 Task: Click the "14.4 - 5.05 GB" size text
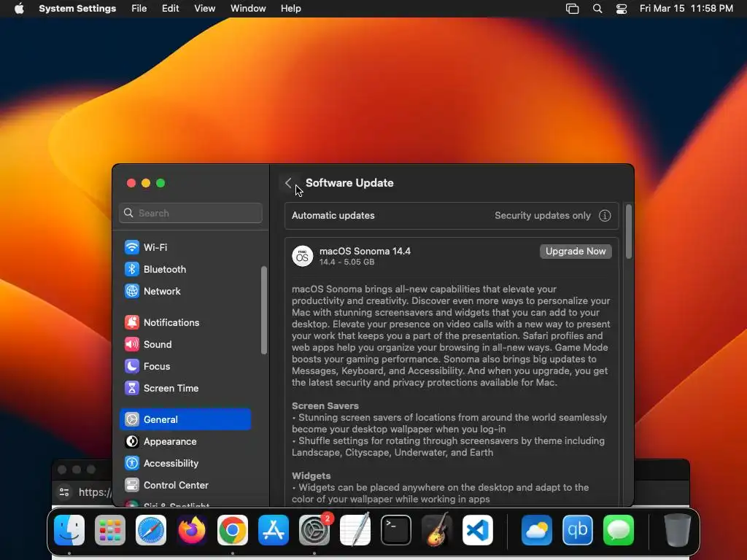point(347,262)
